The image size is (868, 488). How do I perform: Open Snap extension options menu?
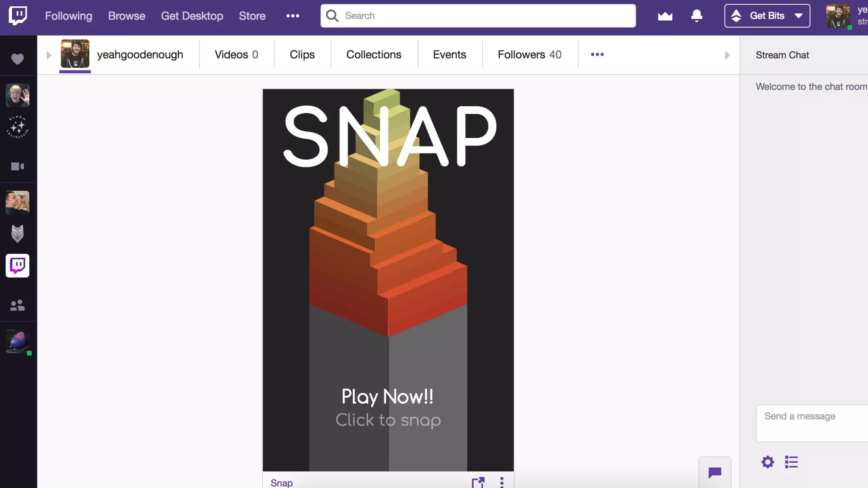(x=502, y=482)
